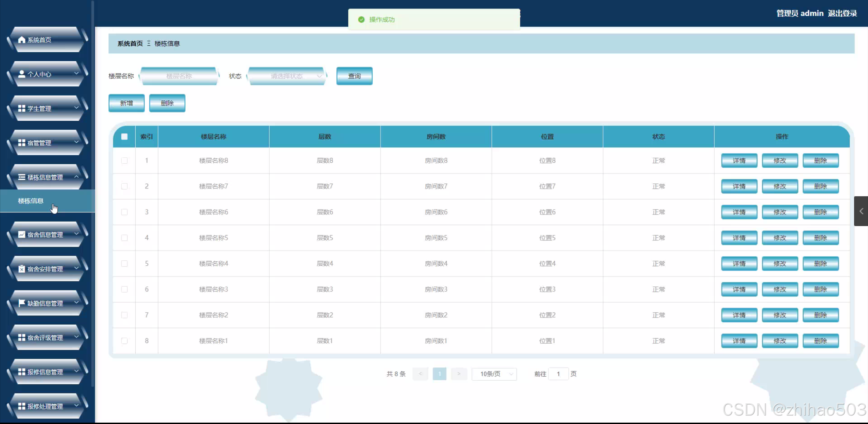Click the person icon for 个人中心
The height and width of the screenshot is (424, 868).
click(22, 74)
